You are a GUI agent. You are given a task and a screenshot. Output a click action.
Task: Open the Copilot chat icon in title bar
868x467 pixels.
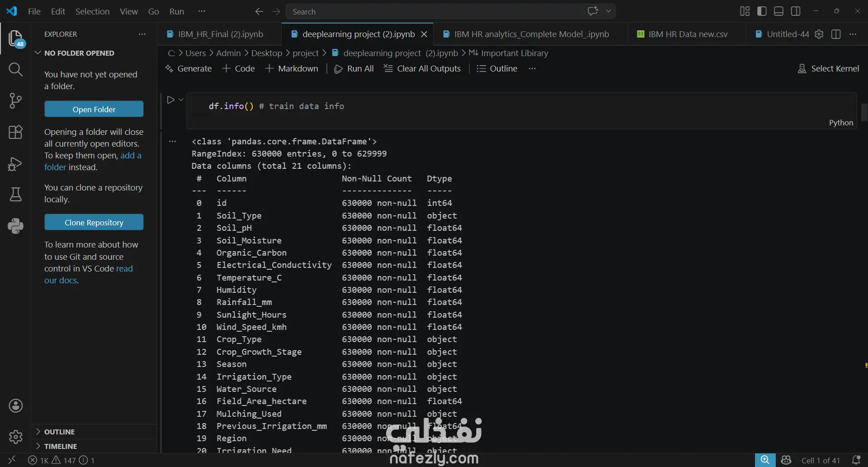click(x=593, y=11)
